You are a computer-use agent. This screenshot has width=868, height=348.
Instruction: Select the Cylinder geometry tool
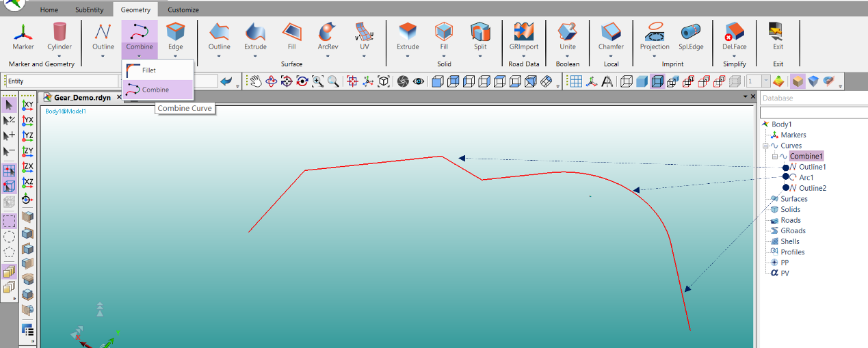point(60,36)
